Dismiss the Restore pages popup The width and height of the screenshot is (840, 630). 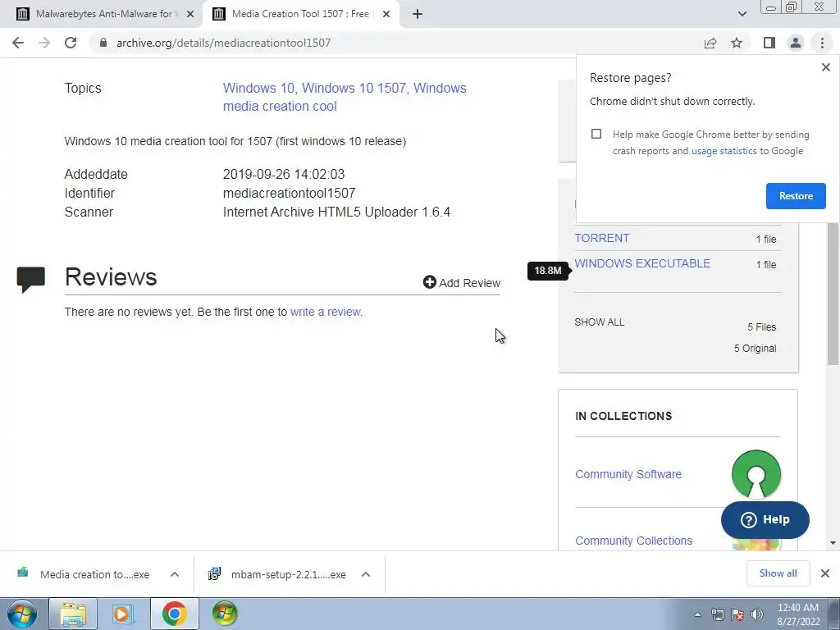(825, 67)
